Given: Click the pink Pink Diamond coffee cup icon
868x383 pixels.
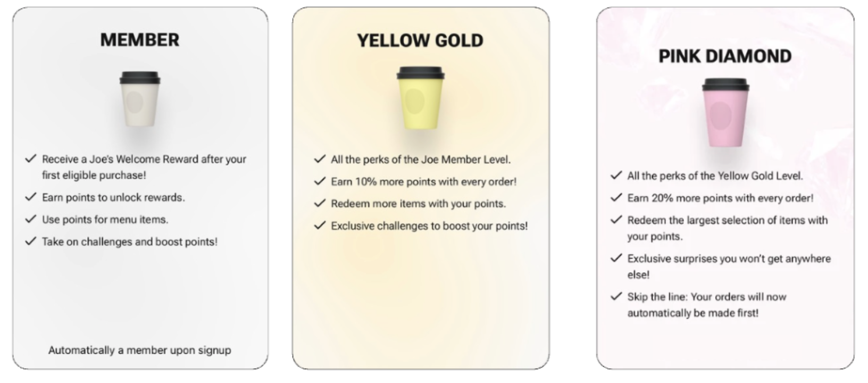Looking at the screenshot, I should [x=725, y=113].
